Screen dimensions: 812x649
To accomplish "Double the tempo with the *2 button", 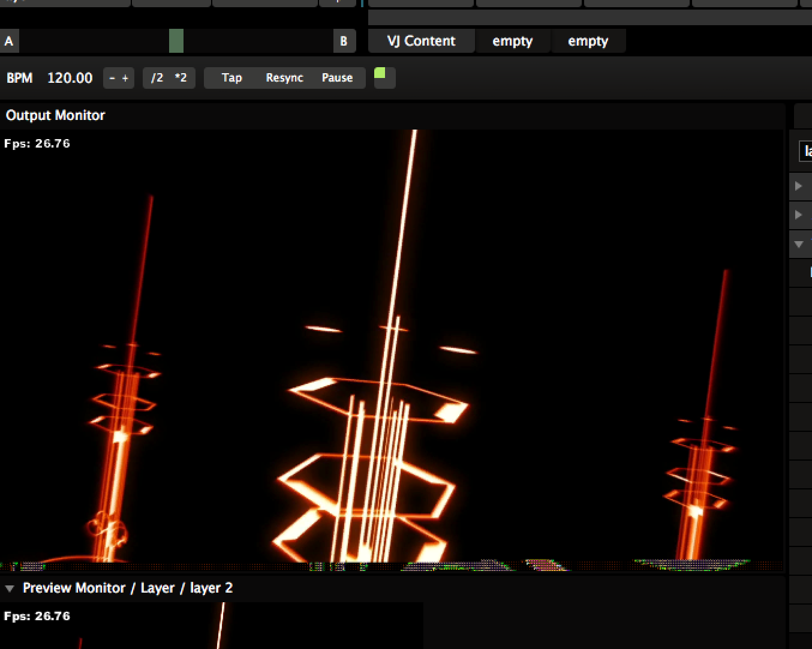I will 181,78.
